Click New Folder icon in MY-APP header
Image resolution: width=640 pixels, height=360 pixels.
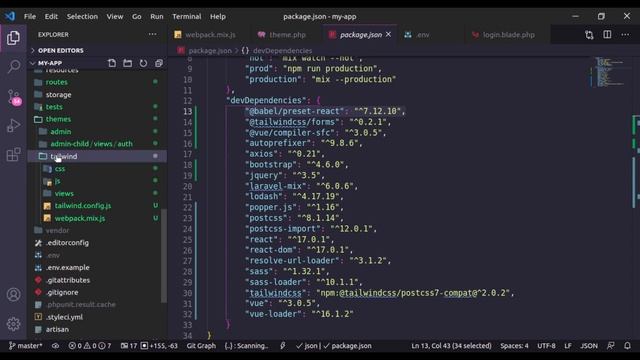pyautogui.click(x=127, y=63)
